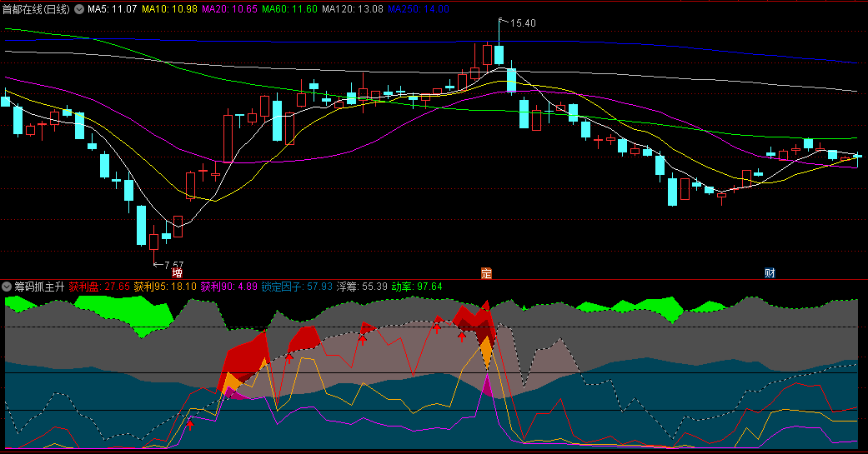The image size is (868, 454).
Task: Select the 动率: 97.64 value
Action: pos(417,287)
